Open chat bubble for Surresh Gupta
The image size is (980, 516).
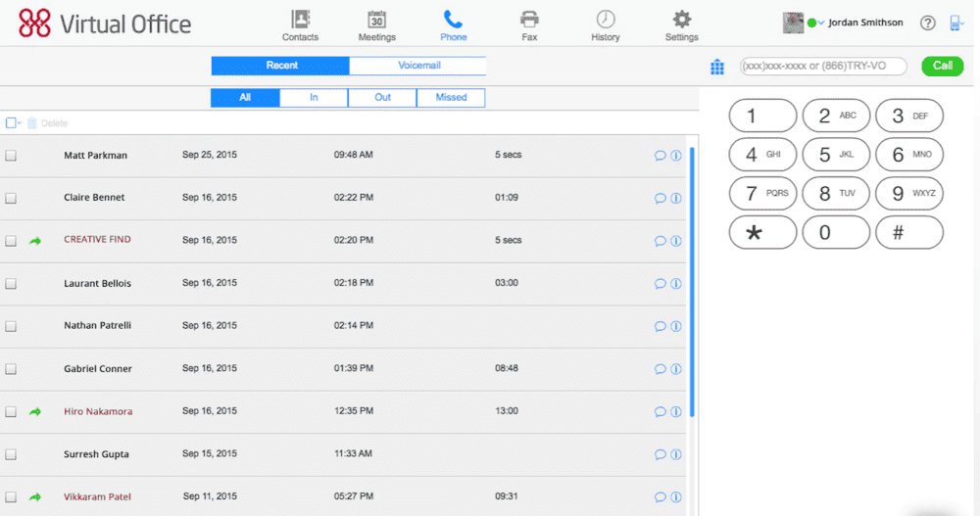pos(660,454)
